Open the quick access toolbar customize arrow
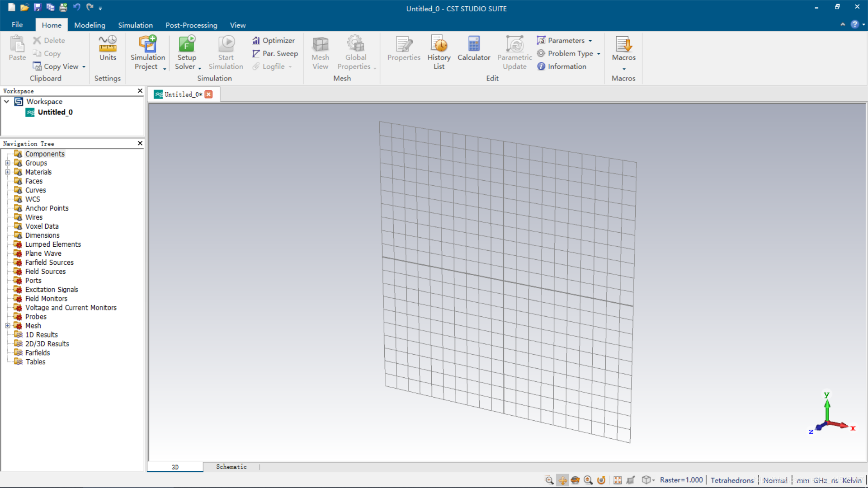The height and width of the screenshot is (488, 868). (100, 8)
